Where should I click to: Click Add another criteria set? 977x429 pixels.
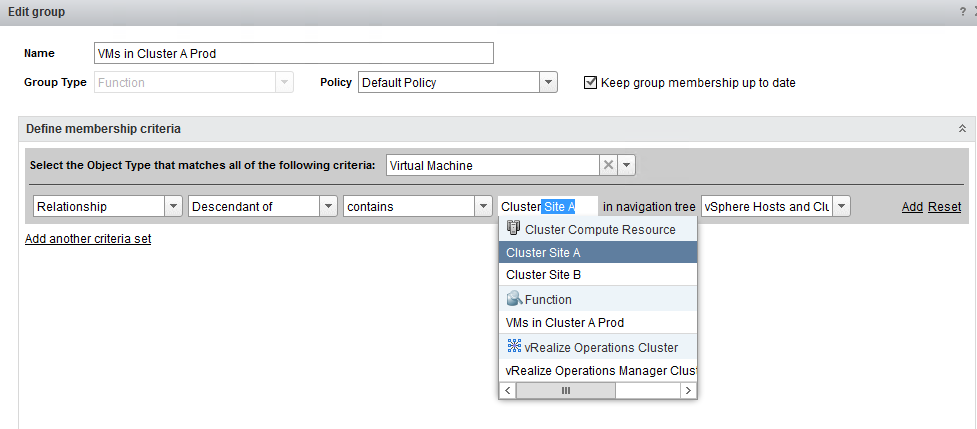pyautogui.click(x=88, y=239)
